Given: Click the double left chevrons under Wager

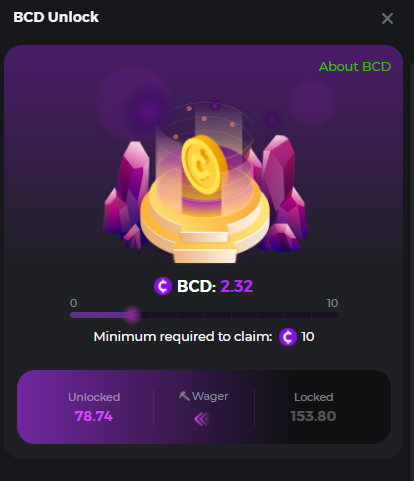Looking at the screenshot, I should pyautogui.click(x=203, y=419).
